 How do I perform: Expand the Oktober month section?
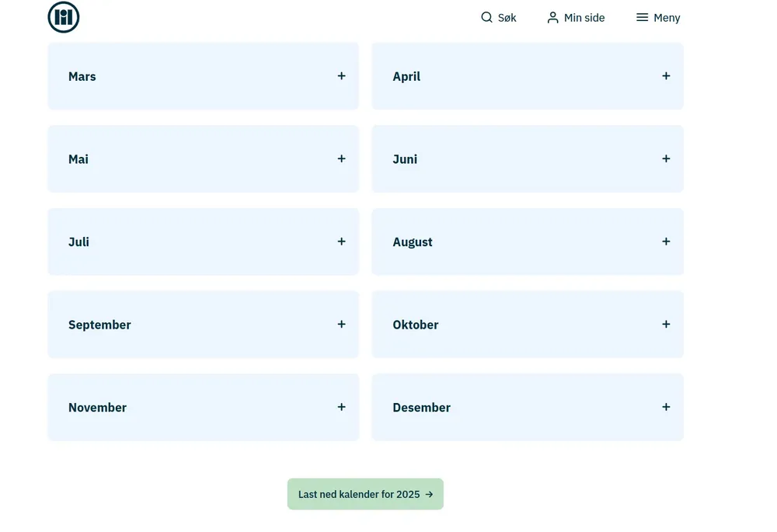tap(527, 325)
